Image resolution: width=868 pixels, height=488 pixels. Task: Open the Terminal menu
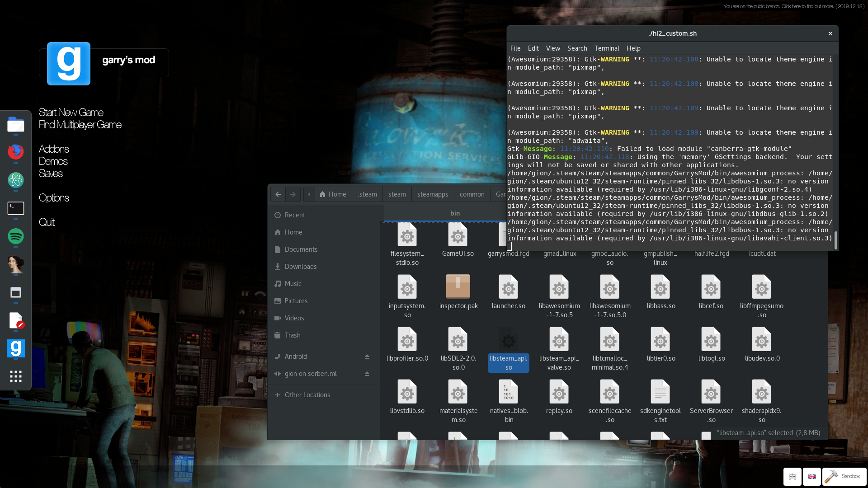(x=607, y=48)
